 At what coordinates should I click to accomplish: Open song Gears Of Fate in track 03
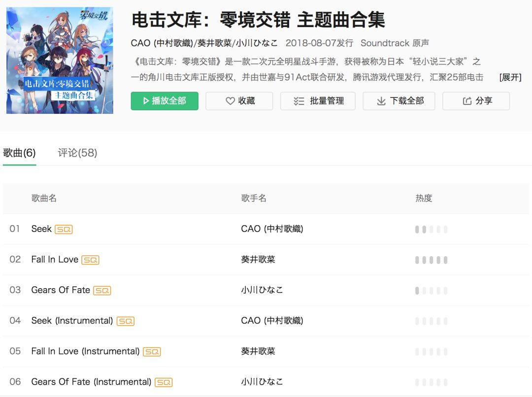tap(61, 290)
